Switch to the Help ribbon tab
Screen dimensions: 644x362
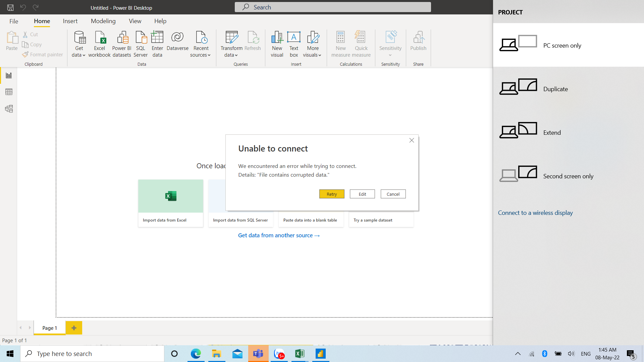pyautogui.click(x=160, y=21)
